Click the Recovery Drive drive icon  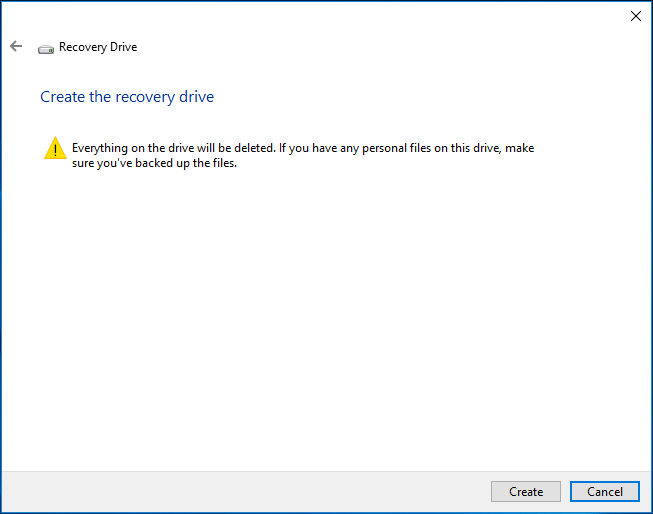[x=46, y=48]
